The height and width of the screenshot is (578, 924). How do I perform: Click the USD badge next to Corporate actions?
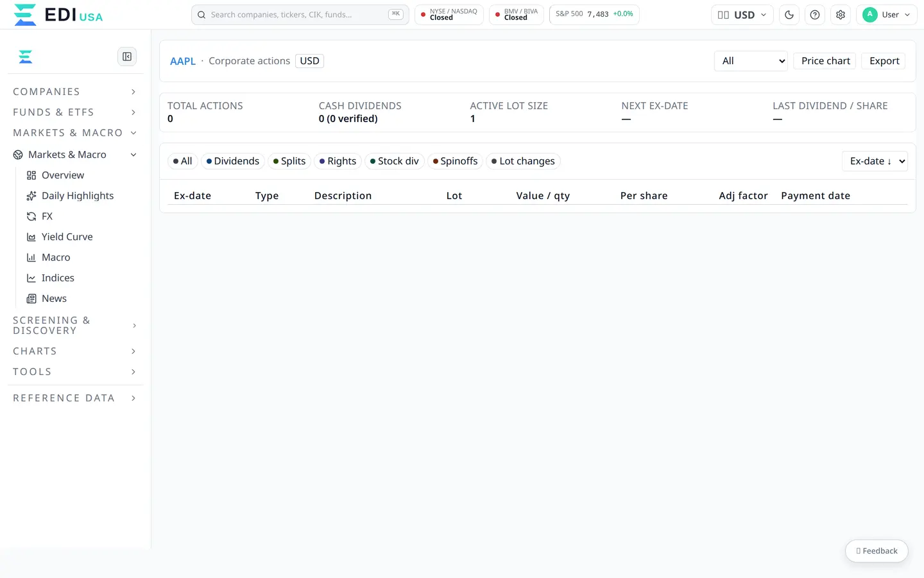[x=309, y=61]
